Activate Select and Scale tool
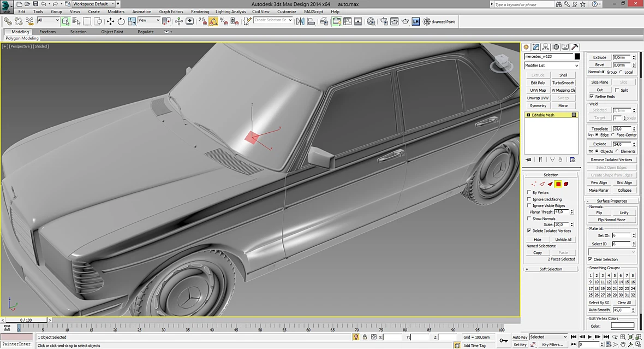Image resolution: width=644 pixels, height=349 pixels. point(132,21)
